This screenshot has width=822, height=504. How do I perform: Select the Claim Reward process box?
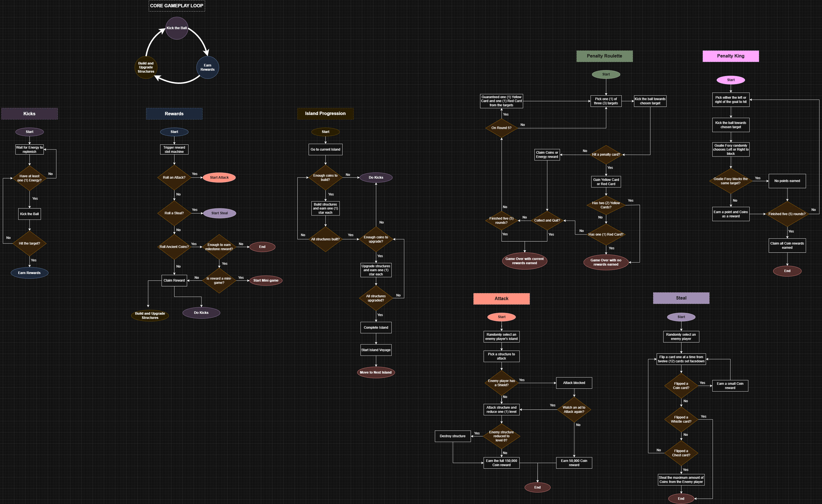point(174,280)
